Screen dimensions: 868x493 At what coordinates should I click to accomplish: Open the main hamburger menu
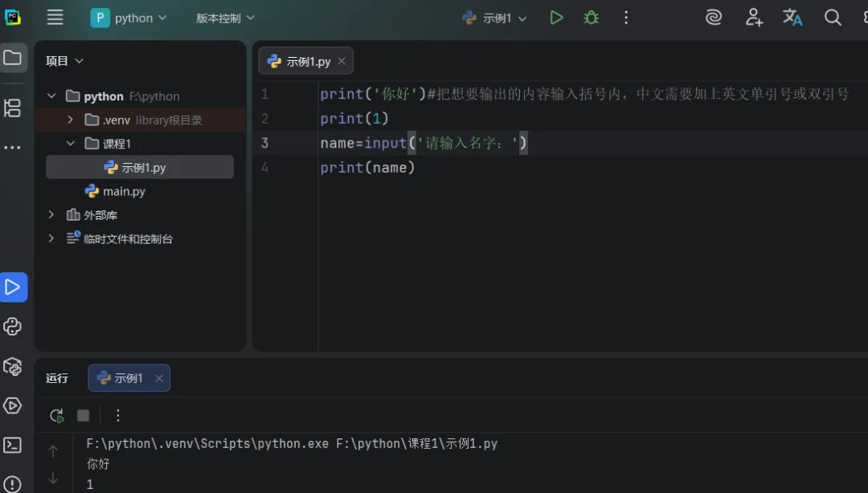point(55,18)
